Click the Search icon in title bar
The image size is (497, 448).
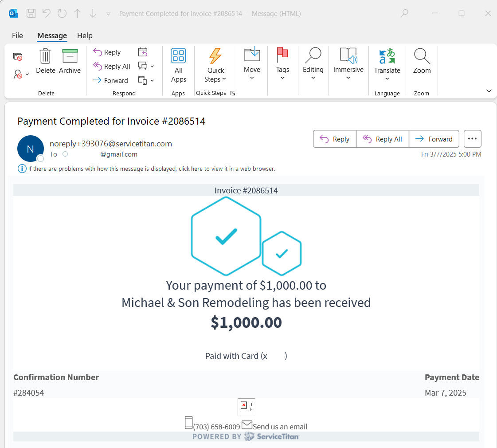404,13
